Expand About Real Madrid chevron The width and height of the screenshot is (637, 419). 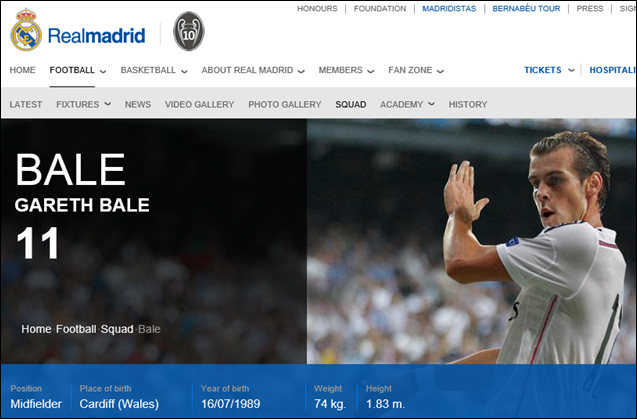point(301,71)
